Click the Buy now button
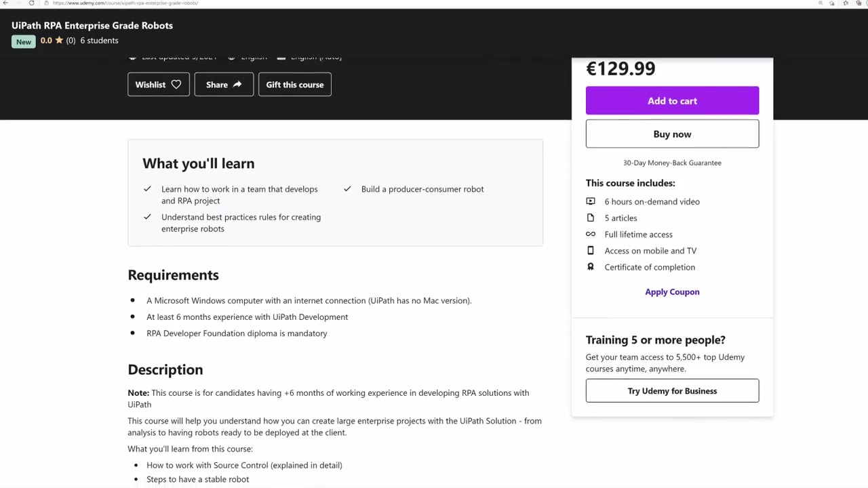Screen dimensions: 868x488 (x=672, y=134)
